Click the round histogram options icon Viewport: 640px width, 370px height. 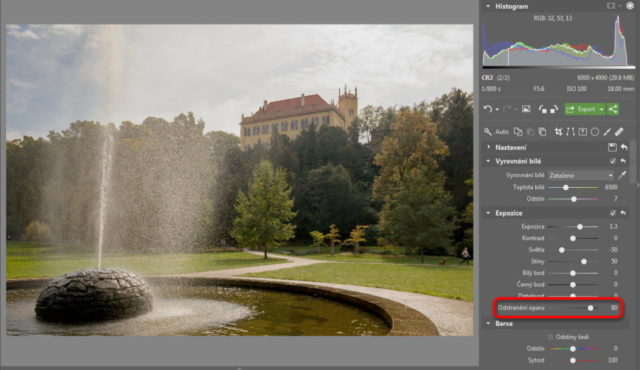630,6
